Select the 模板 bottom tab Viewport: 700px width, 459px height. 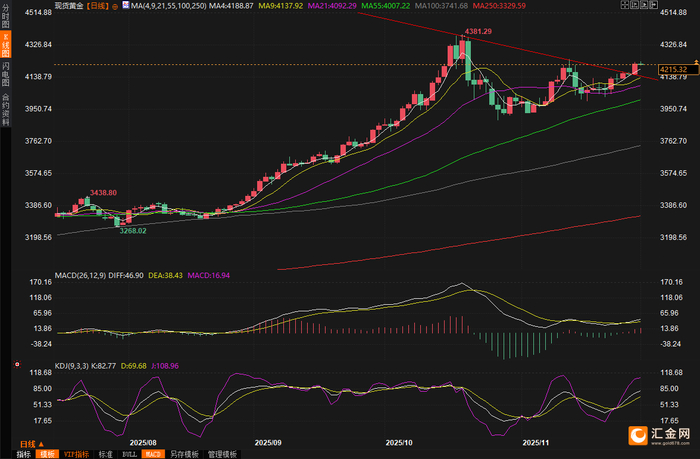click(x=47, y=454)
